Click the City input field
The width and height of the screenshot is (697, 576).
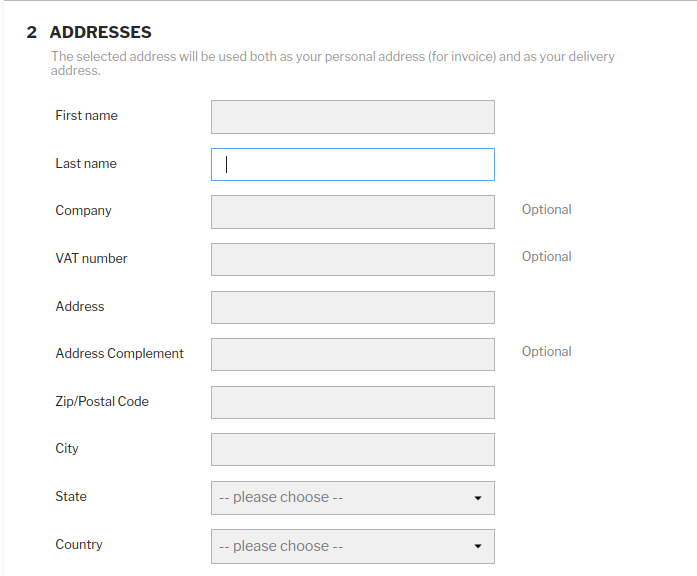pyautogui.click(x=352, y=450)
